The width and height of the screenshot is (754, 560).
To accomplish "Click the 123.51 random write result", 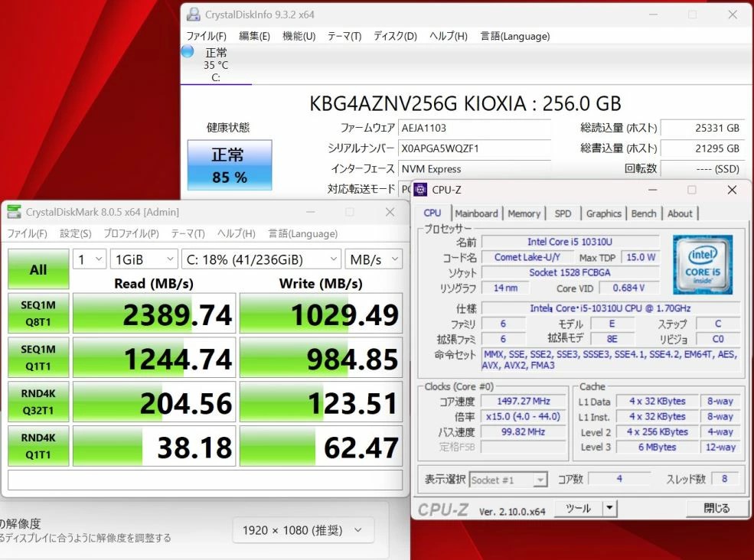I will (x=321, y=402).
